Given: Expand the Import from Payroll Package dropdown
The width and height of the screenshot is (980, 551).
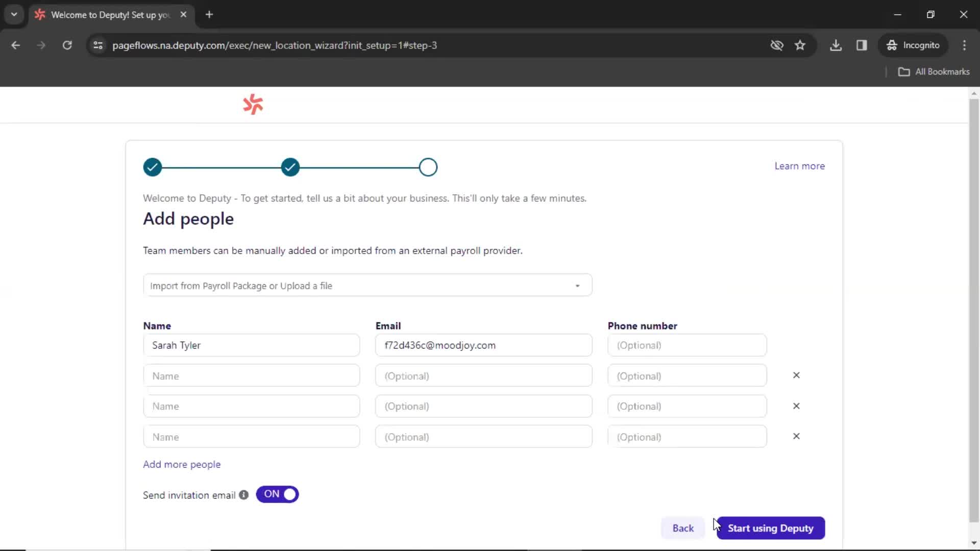Looking at the screenshot, I should point(578,286).
